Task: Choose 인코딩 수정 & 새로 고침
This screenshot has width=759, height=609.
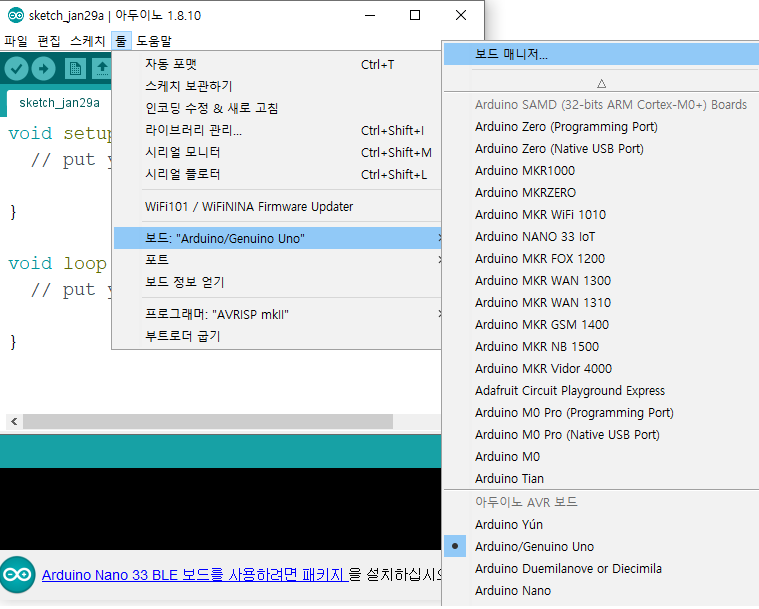Action: 277,108
